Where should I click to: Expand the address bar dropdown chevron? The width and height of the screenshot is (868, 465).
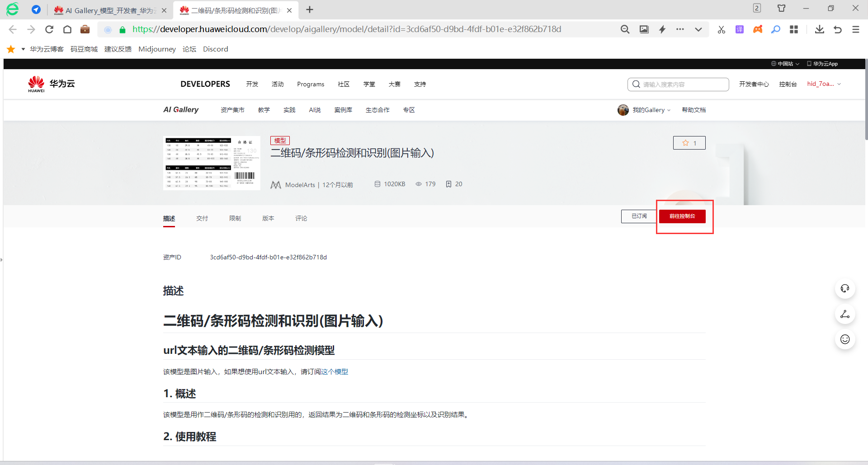[x=698, y=29]
